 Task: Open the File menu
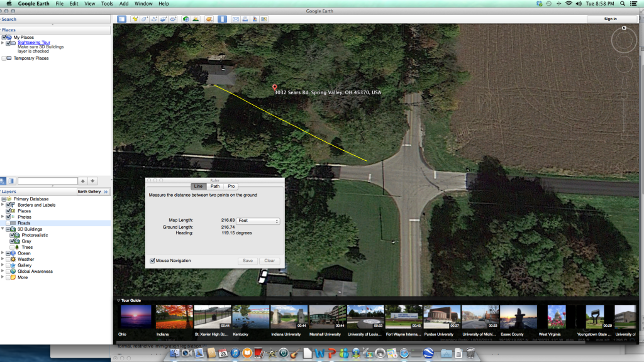[60, 4]
